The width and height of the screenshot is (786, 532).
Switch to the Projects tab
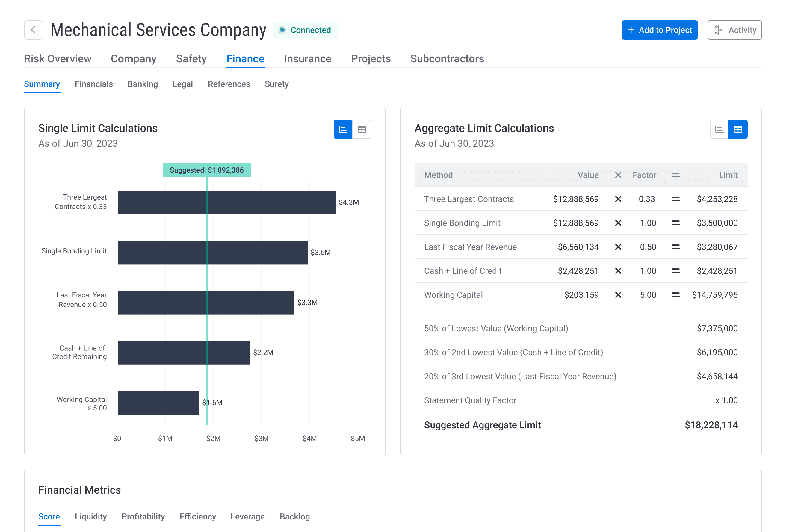371,58
